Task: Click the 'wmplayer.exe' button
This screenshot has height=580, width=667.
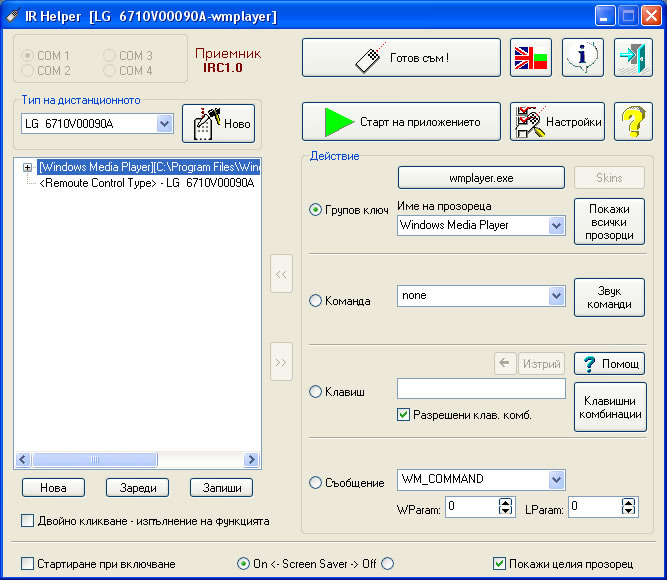Action: (x=481, y=177)
